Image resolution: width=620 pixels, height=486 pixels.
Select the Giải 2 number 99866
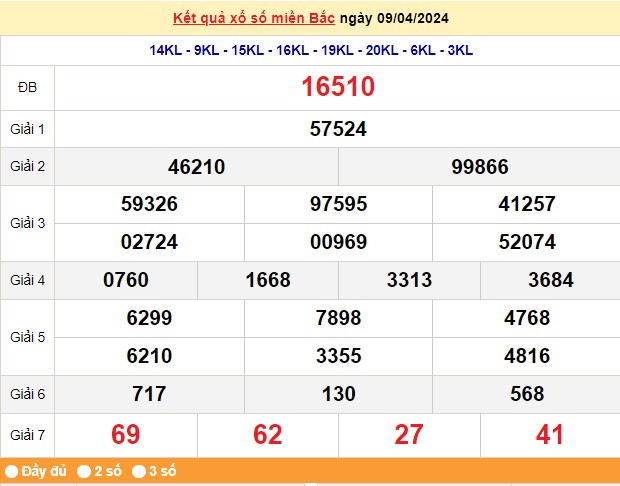click(479, 167)
